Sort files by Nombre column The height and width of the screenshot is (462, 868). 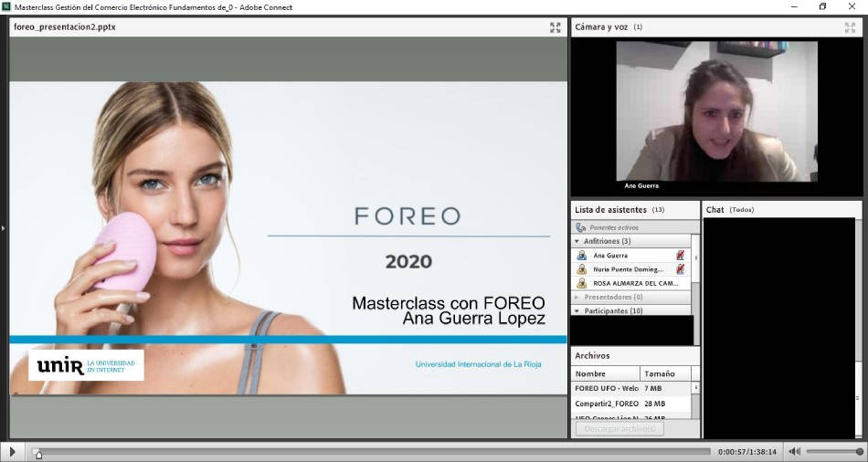[x=606, y=373]
